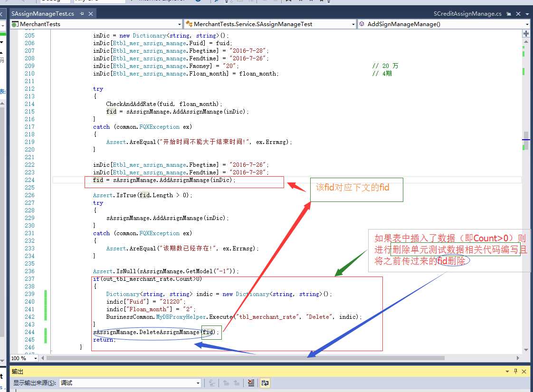This screenshot has height=392, width=533.
Task: Click the SAssignManageTest class icon in navigation bar
Action: (x=189, y=24)
